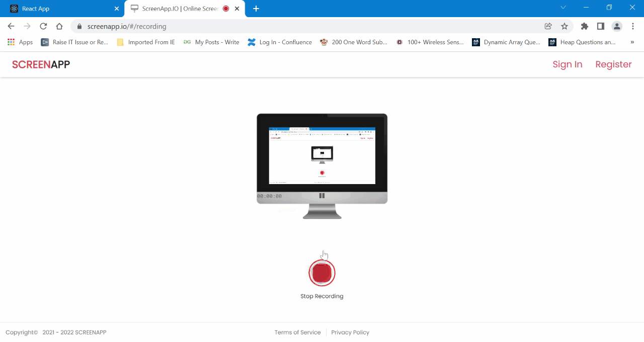Open the My Posts - Write bookmark
Image resolution: width=644 pixels, height=342 pixels.
pyautogui.click(x=211, y=42)
